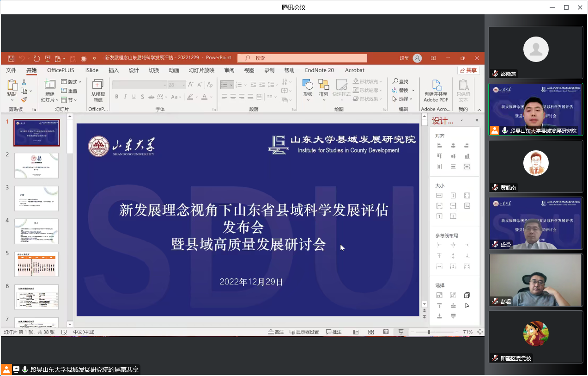Click the Reset (重置) slide button

click(69, 91)
